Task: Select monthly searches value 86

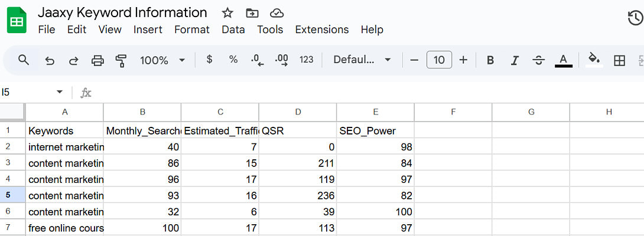Action: tap(142, 163)
